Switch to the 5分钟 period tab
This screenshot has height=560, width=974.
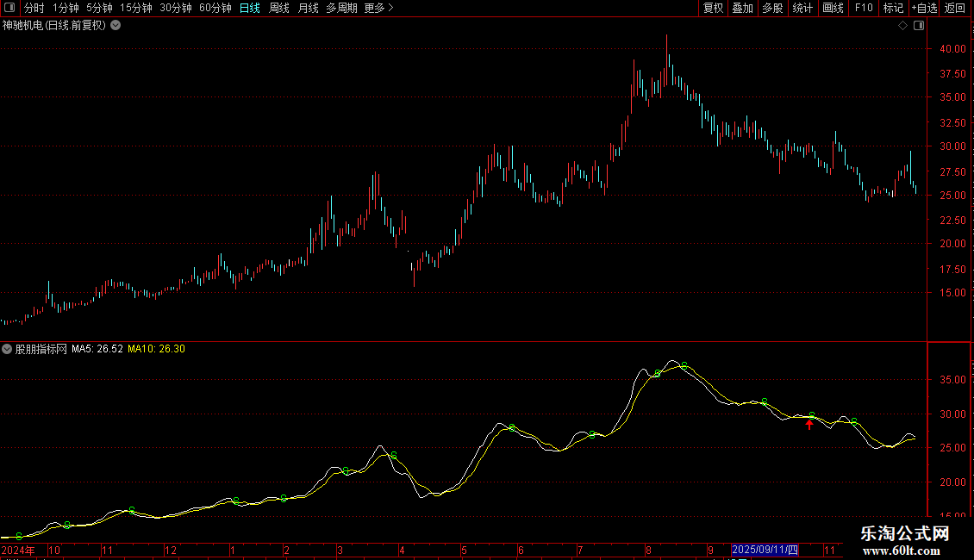click(99, 8)
